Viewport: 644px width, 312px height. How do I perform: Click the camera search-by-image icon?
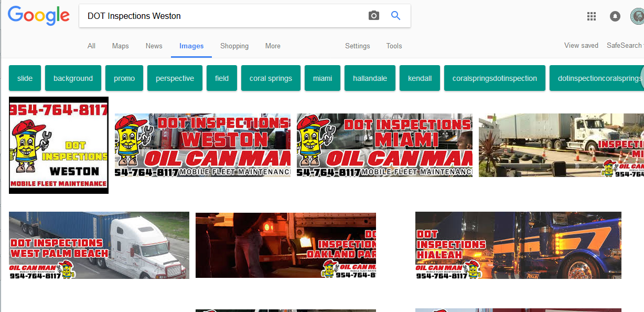373,16
